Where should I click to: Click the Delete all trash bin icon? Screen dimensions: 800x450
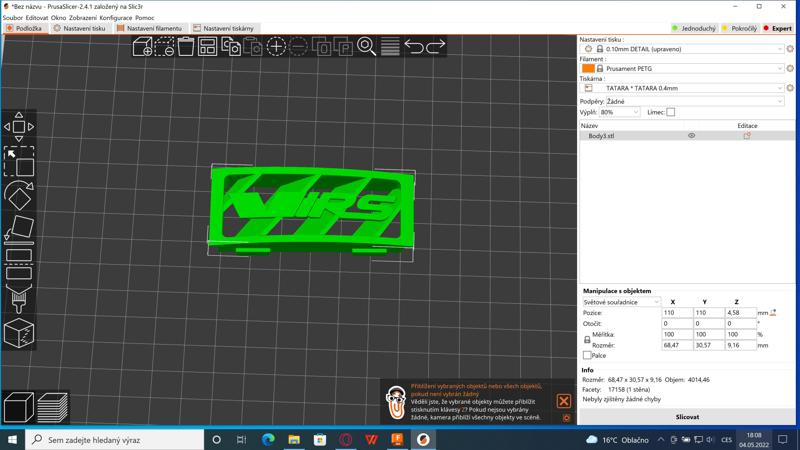(186, 46)
